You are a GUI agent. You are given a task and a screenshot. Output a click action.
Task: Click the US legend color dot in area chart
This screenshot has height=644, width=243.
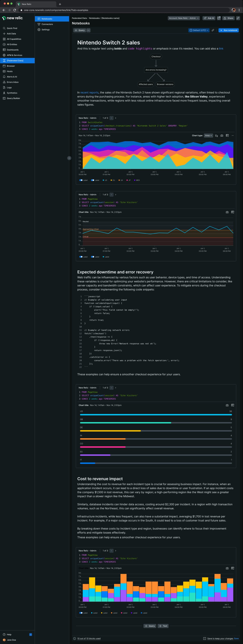(103, 180)
